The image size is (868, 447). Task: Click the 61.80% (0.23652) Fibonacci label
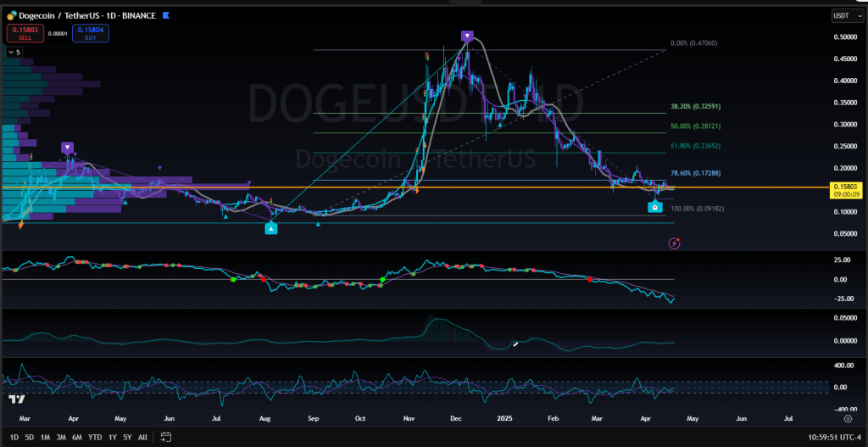point(695,146)
